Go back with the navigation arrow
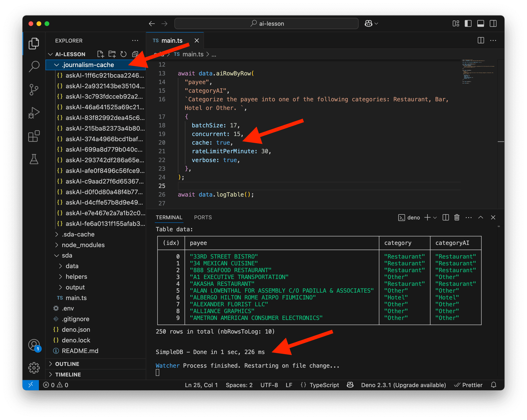This screenshot has height=420, width=527. pos(152,23)
